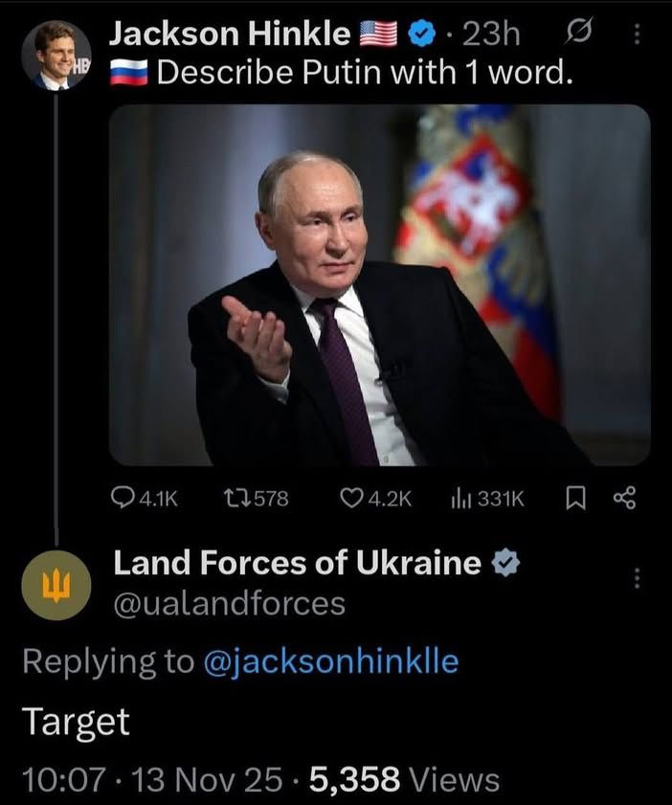This screenshot has width=672, height=805.
Task: Click Land Forces of Ukraine name
Action: 298,563
